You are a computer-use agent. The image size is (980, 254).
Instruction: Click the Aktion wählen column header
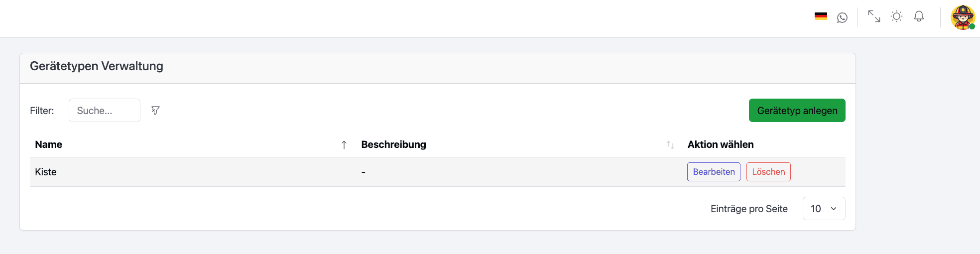point(720,145)
